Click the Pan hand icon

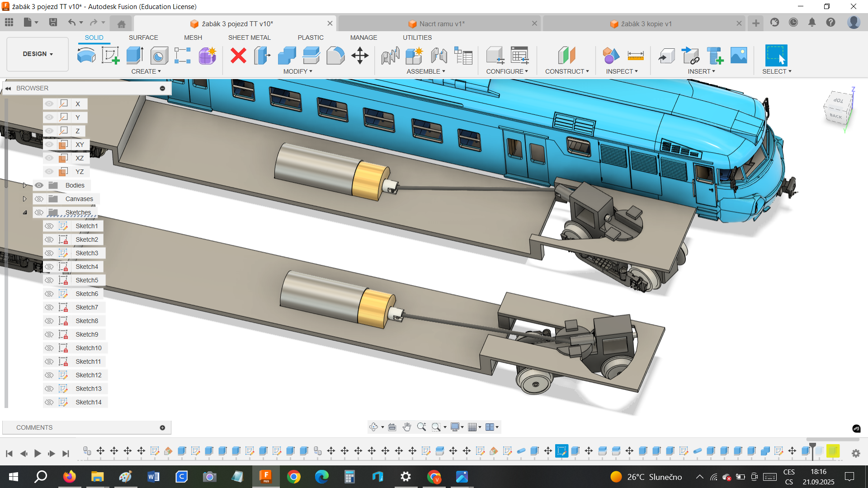tap(407, 427)
